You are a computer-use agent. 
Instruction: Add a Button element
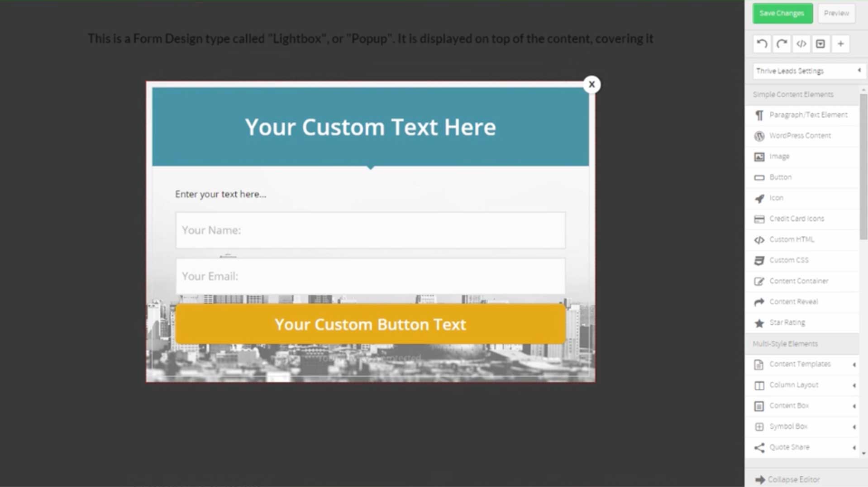(780, 177)
